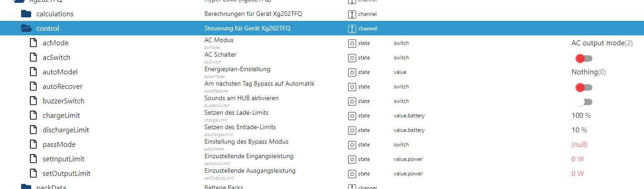Viewport: 644px width, 189px height.
Task: Click the setOutputLimit file icon
Action: (33, 174)
